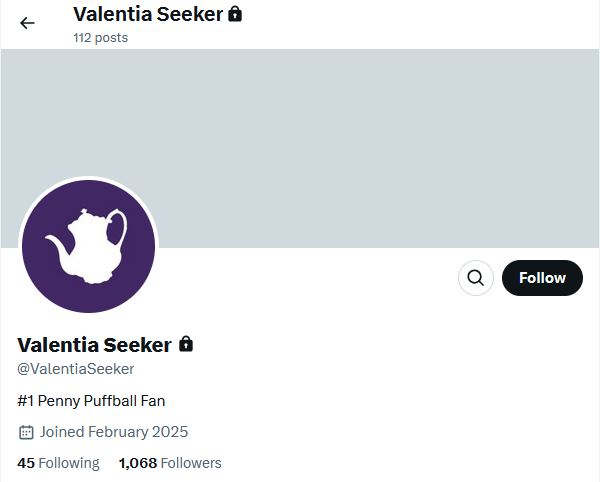Click the 112 posts count text
This screenshot has height=482, width=600.
(101, 37)
